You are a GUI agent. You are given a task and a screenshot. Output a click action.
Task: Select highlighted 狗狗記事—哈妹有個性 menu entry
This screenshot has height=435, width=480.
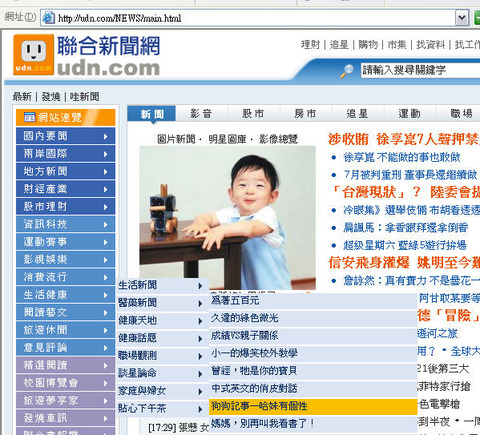click(313, 406)
